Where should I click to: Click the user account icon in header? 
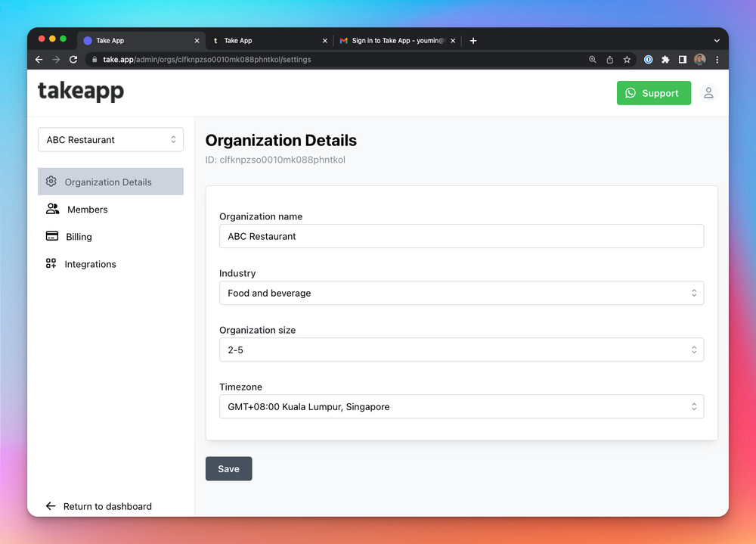coord(708,92)
